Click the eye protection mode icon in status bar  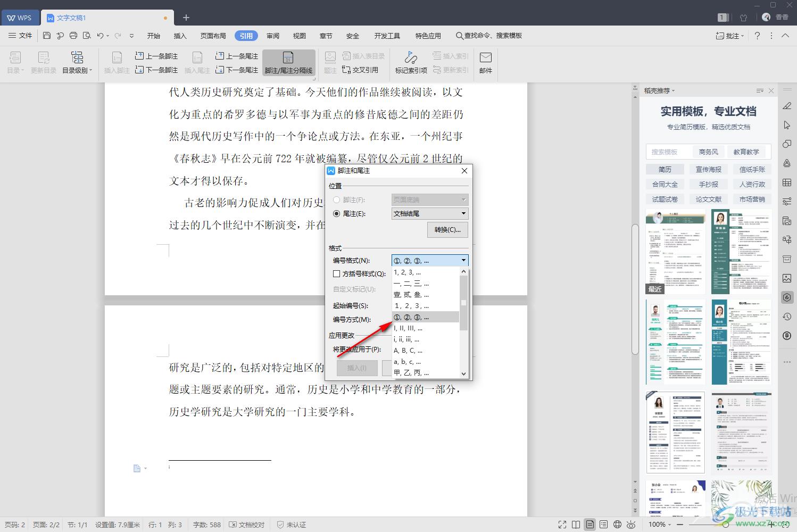631,525
